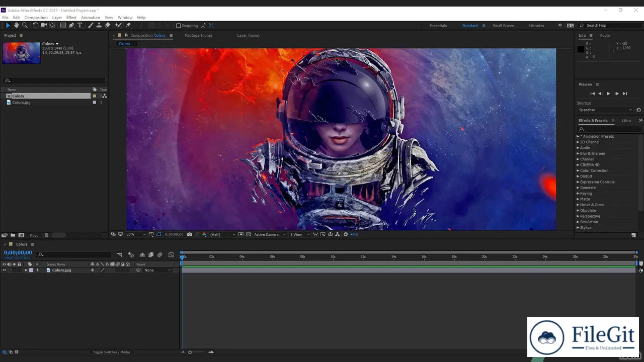Switch to the Essentials workspace
The height and width of the screenshot is (362, 644).
point(438,26)
